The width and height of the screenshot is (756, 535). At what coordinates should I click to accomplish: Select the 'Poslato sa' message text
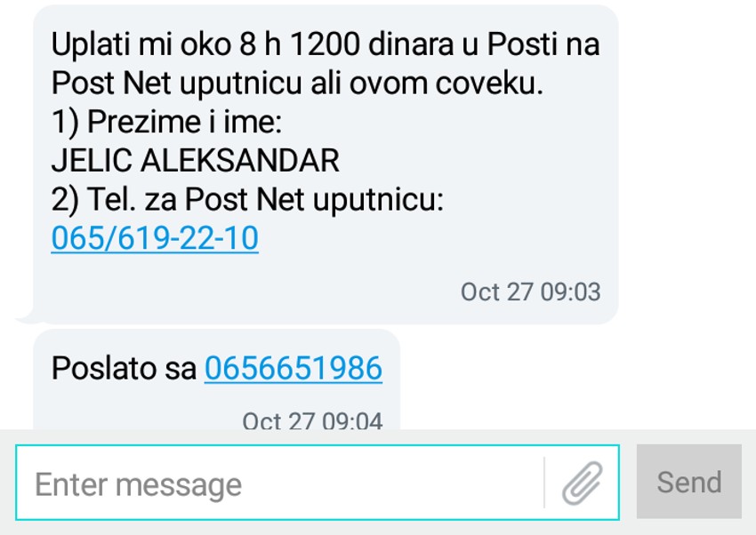coord(124,369)
